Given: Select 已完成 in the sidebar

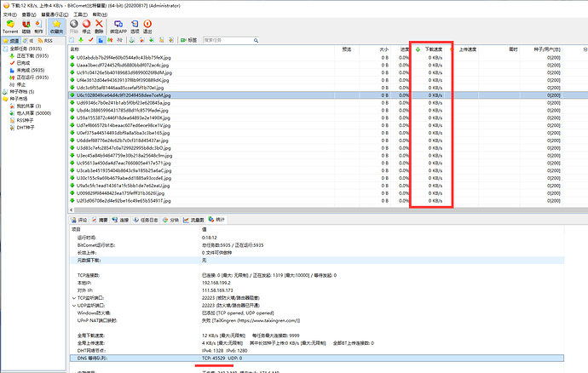Looking at the screenshot, I should click(23, 63).
